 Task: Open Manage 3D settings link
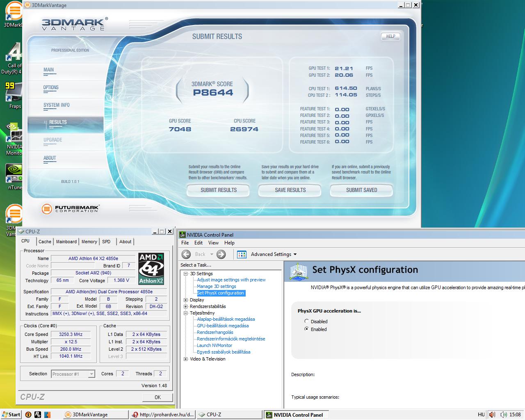[217, 286]
